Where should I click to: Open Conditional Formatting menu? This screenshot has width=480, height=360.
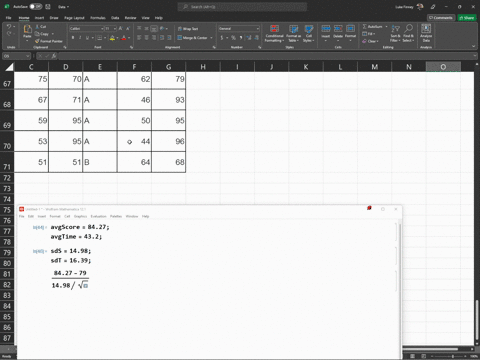coord(274,34)
